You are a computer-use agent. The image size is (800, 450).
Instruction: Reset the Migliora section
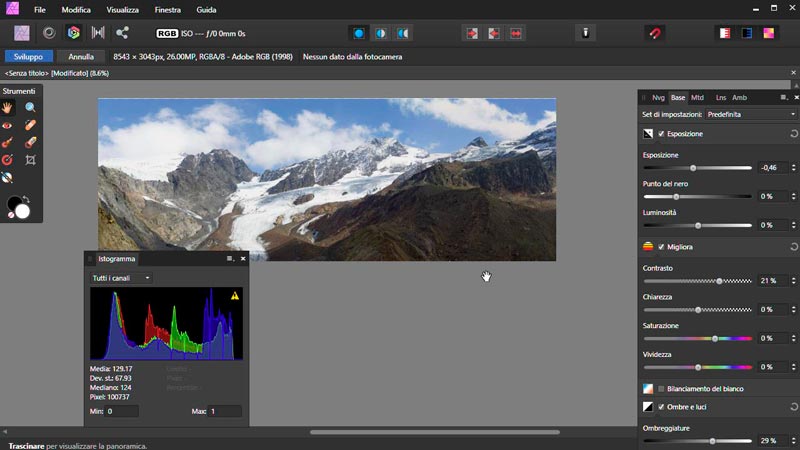(794, 247)
